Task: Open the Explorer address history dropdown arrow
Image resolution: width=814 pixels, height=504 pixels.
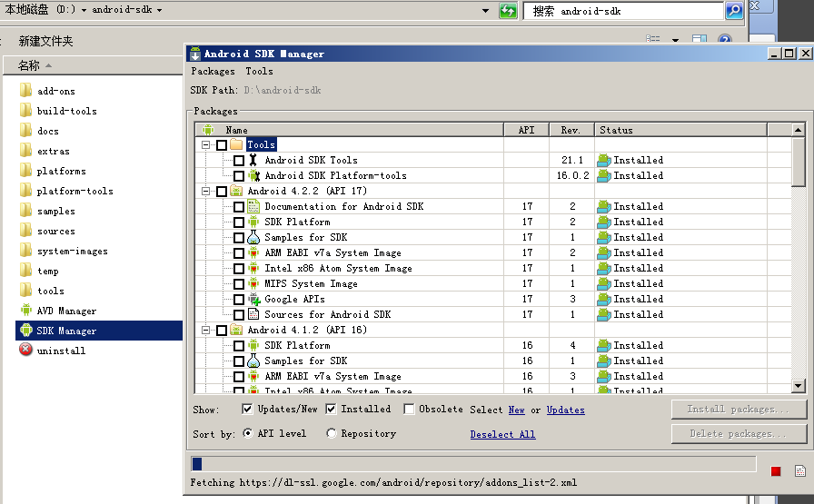Action: pyautogui.click(x=485, y=10)
